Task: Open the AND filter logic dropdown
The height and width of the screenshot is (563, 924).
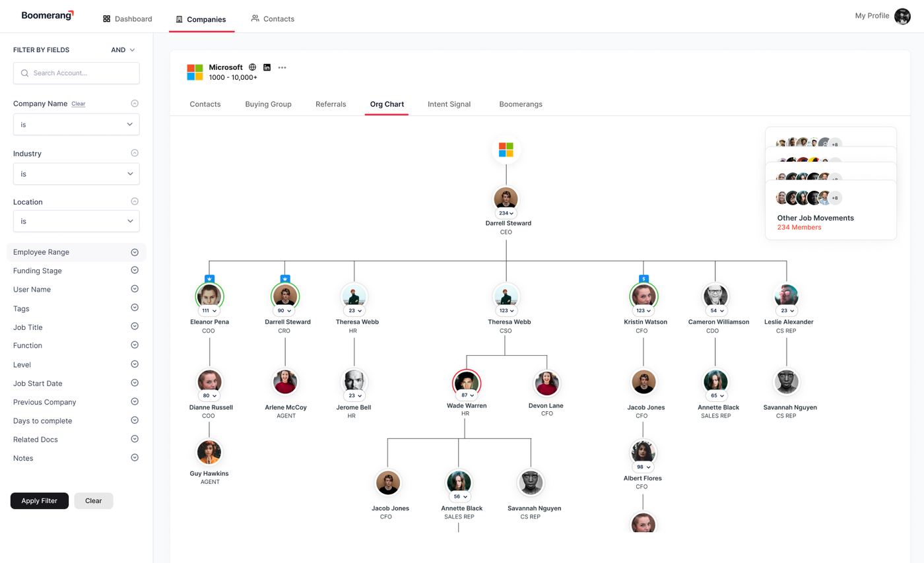Action: [123, 50]
